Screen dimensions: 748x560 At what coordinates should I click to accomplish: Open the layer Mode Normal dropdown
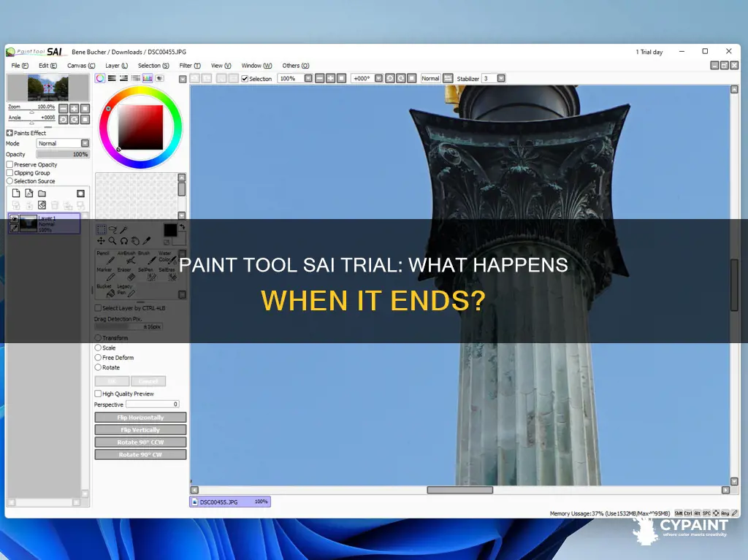click(63, 143)
